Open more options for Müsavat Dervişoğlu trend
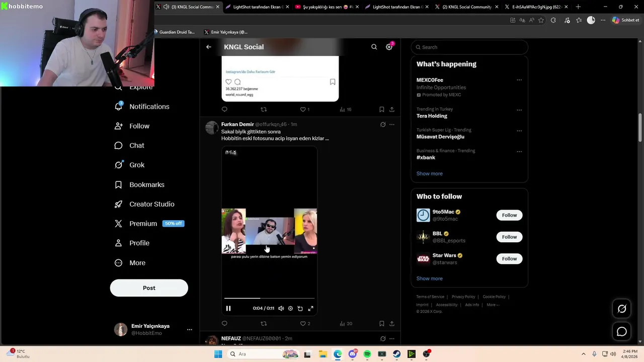This screenshot has height=362, width=644. pos(519,131)
